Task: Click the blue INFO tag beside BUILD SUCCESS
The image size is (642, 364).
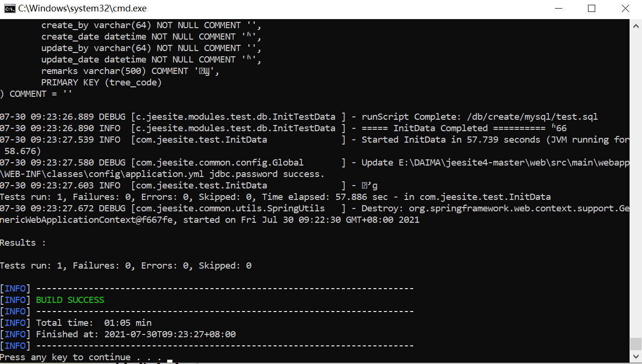Action: (x=15, y=300)
